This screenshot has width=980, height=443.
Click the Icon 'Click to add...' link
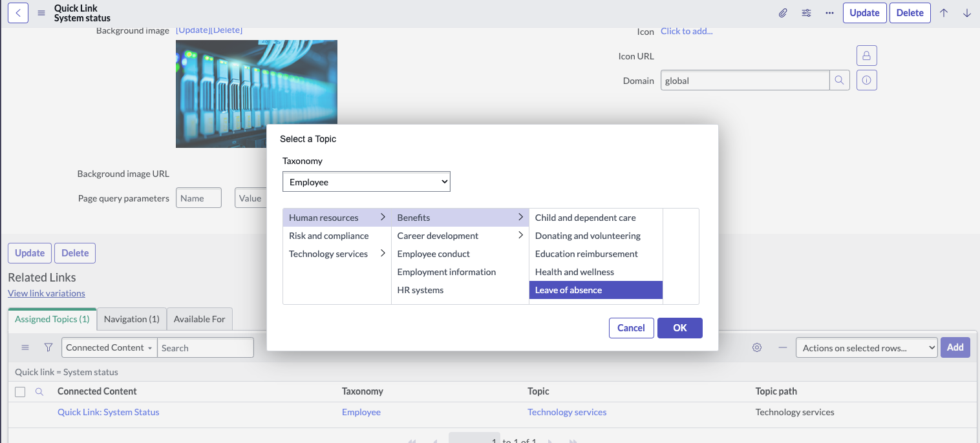(687, 31)
